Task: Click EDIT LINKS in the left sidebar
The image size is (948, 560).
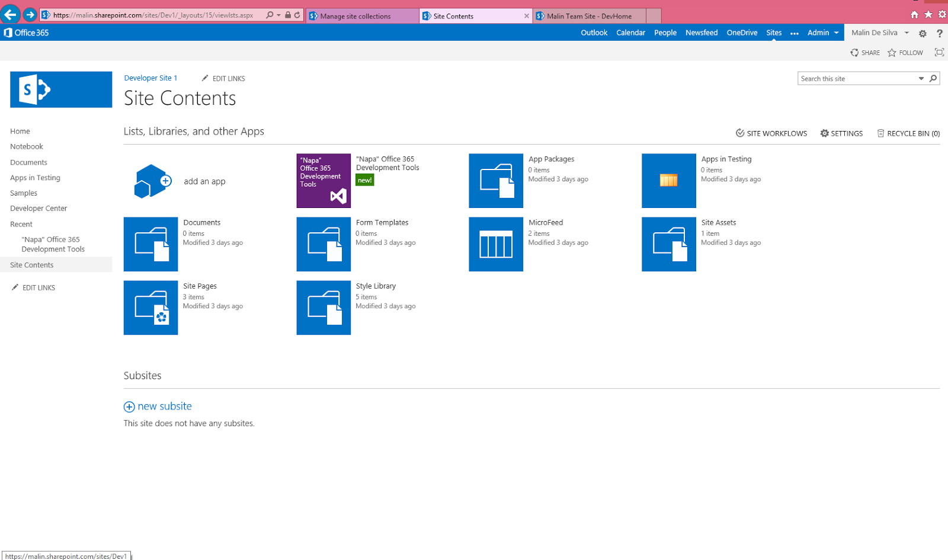Action: [x=34, y=287]
